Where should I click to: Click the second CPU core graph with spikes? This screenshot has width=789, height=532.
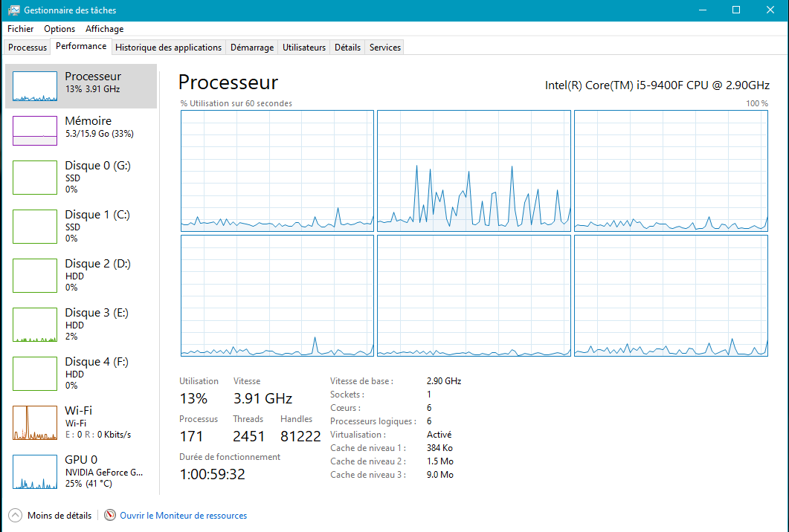(x=474, y=171)
